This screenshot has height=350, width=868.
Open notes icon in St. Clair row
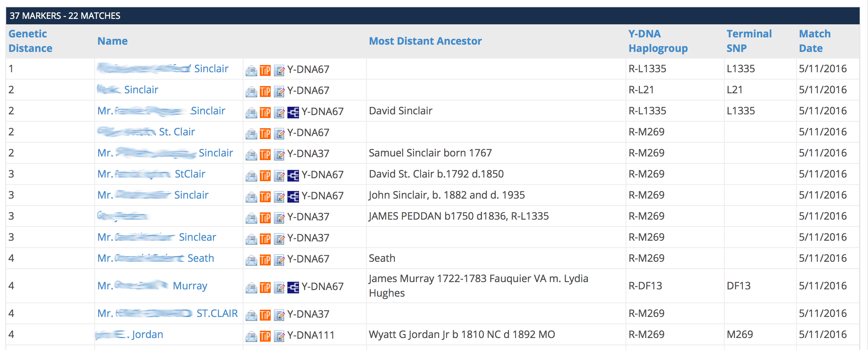pos(279,133)
